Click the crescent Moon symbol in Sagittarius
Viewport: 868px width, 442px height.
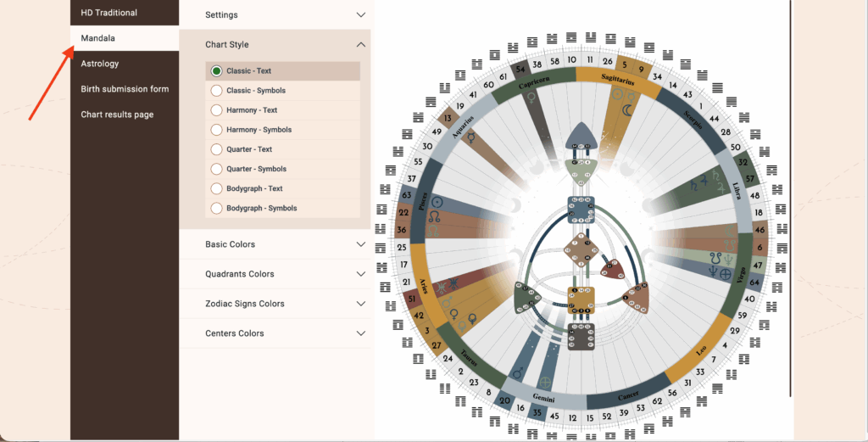tap(628, 109)
